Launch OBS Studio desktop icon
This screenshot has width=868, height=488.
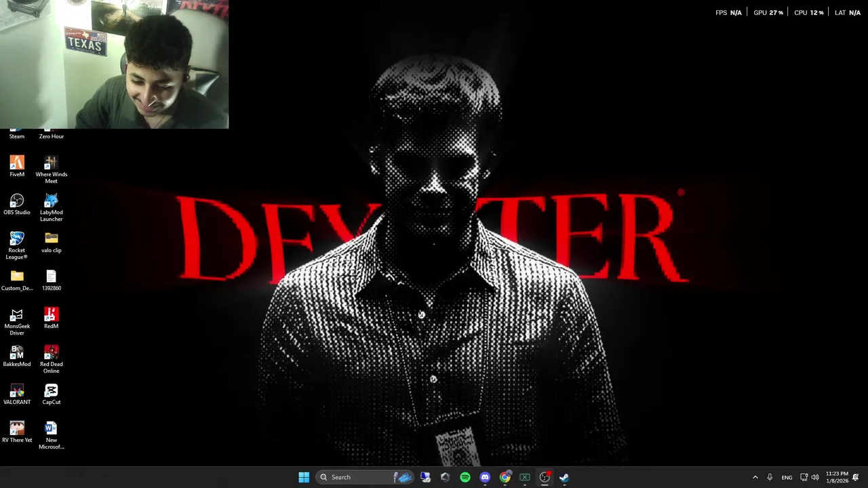17,205
